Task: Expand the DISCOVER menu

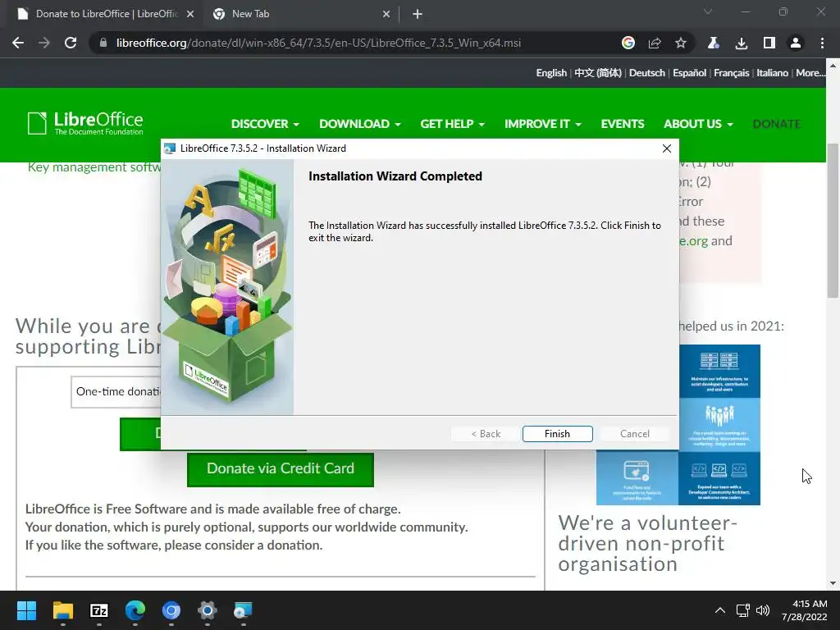Action: coord(265,124)
